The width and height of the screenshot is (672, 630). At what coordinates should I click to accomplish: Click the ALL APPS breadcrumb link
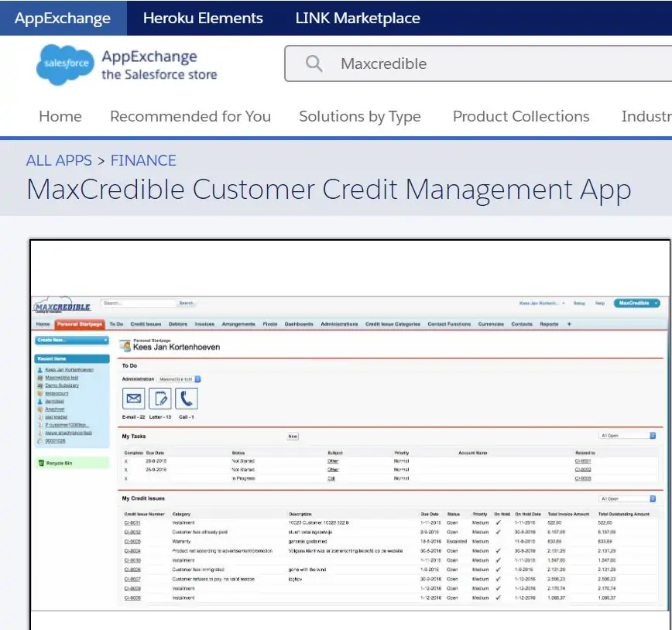(x=59, y=160)
